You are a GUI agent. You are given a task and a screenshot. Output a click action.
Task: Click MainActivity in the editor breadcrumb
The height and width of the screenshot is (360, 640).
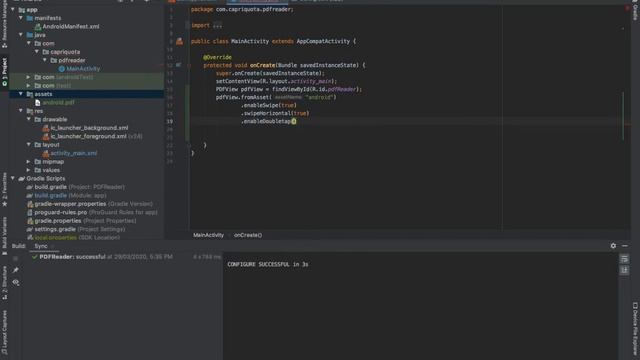click(x=208, y=235)
